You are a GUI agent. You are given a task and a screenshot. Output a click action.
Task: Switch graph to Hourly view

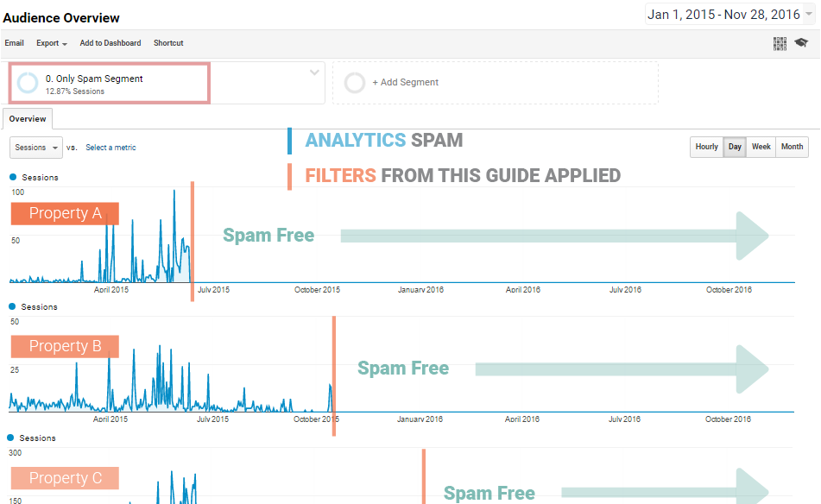(706, 147)
